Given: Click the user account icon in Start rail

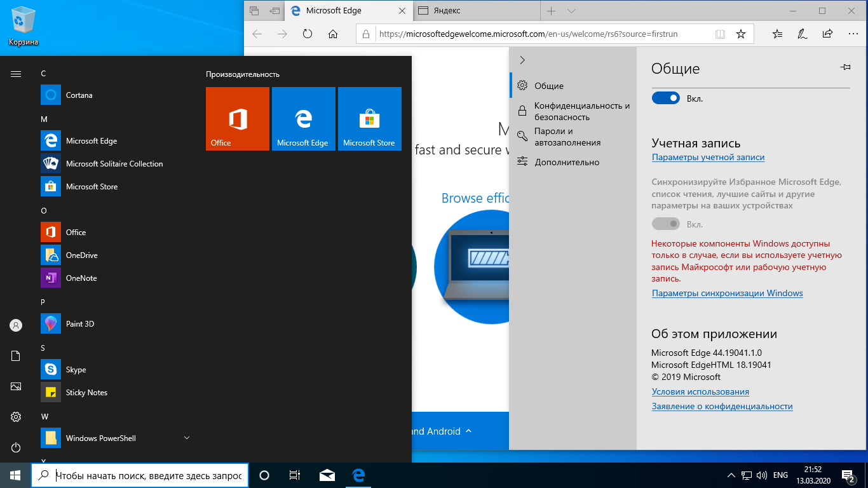Looking at the screenshot, I should (16, 325).
